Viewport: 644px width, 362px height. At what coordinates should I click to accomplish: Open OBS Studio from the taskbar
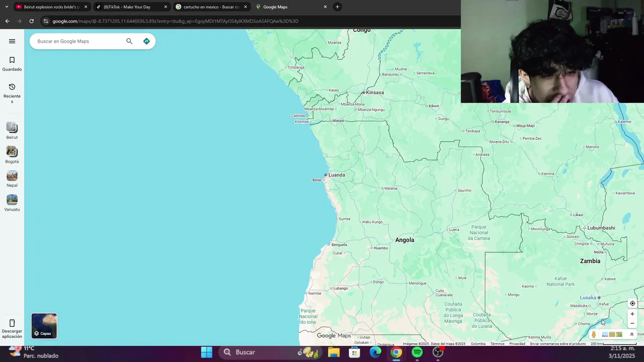pyautogui.click(x=438, y=352)
